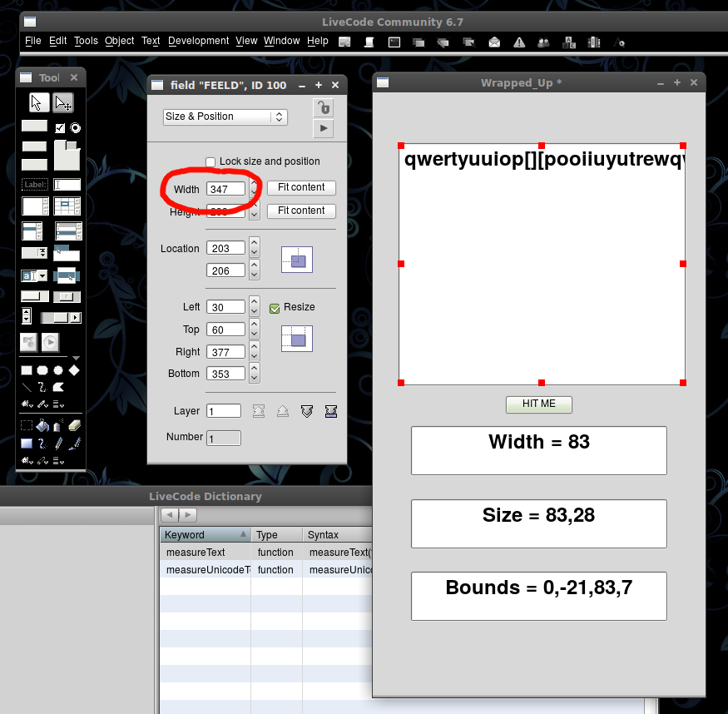
Task: Increase the Location 203 value stepper
Action: coord(254,242)
